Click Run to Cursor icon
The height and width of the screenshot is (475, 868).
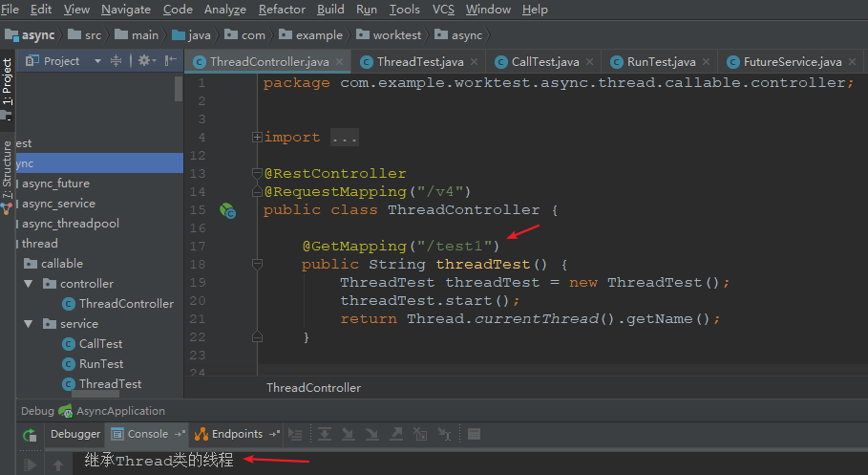click(x=444, y=434)
